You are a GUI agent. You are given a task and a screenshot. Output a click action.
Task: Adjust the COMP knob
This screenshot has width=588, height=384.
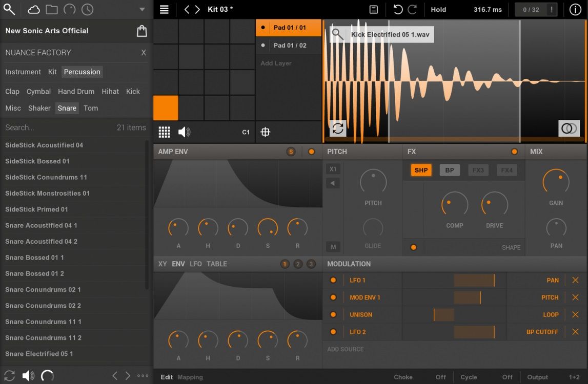[x=455, y=205]
